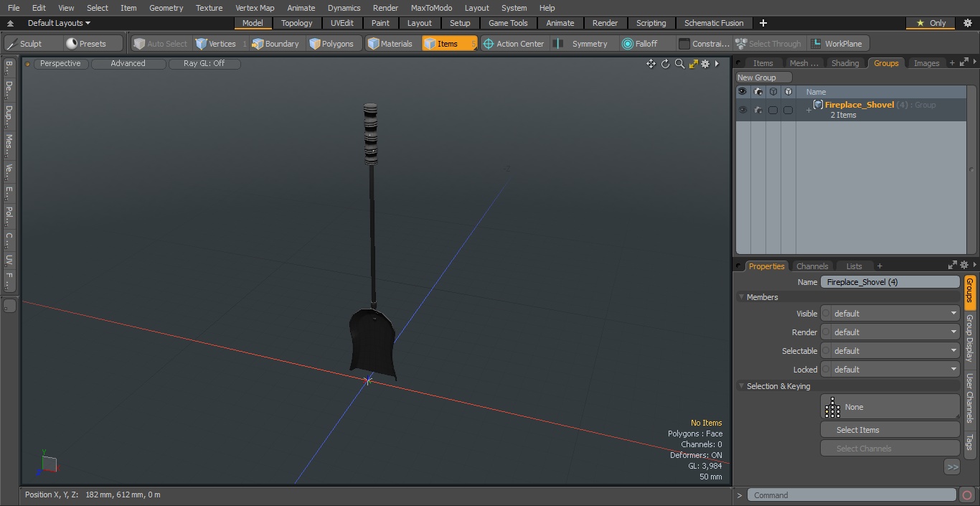Screen dimensions: 980x506
Task: Expand the Fireplace_Shovel group tree
Action: tap(809, 110)
